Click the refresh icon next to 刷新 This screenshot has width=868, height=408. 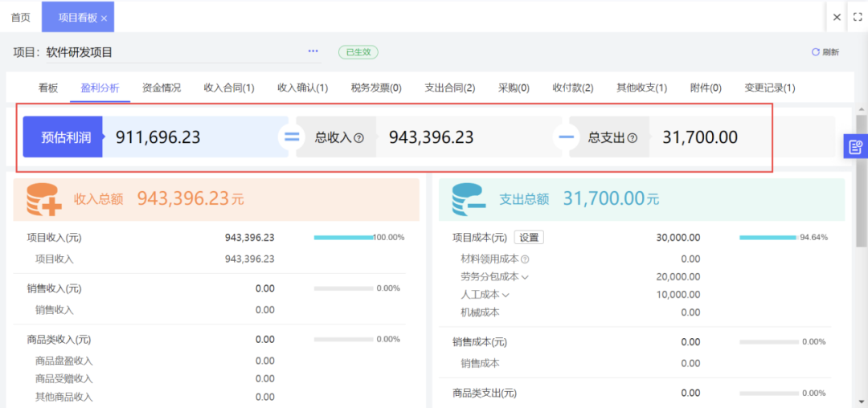[815, 52]
